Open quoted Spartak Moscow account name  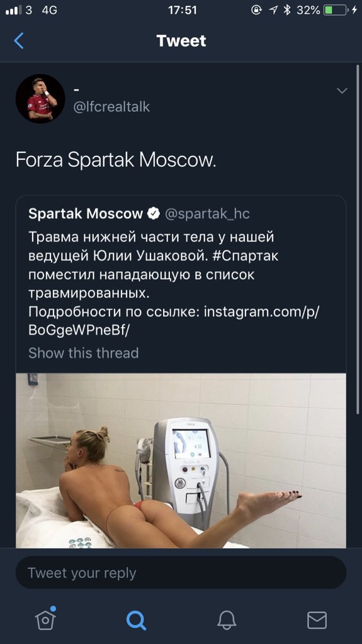click(x=86, y=214)
